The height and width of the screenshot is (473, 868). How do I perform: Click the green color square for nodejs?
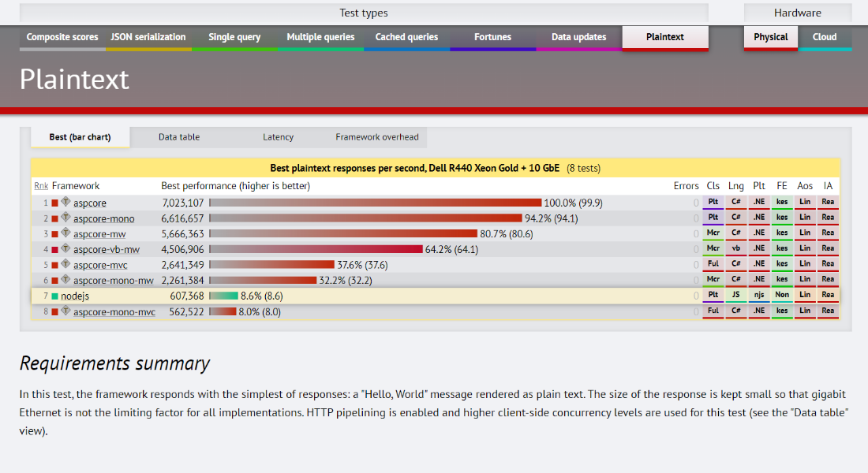point(54,296)
